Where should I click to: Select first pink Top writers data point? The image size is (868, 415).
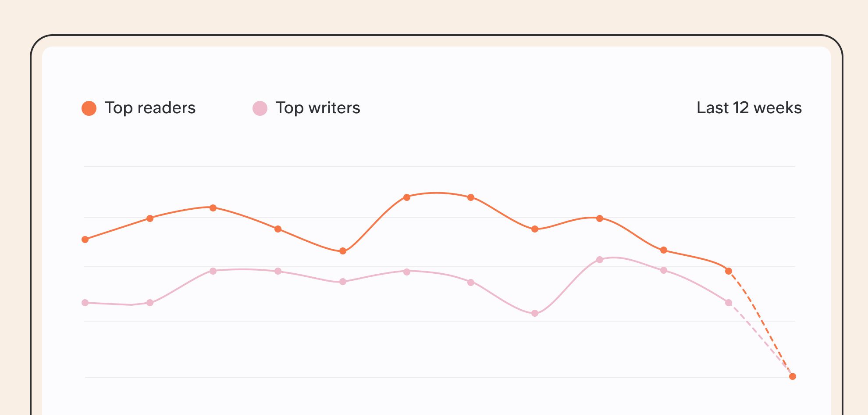tap(85, 303)
